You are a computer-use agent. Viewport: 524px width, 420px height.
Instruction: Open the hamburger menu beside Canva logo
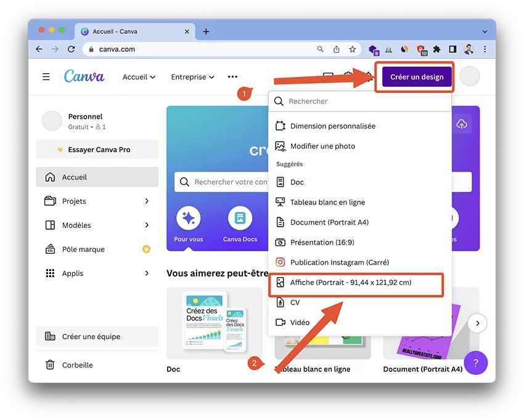pyautogui.click(x=46, y=77)
